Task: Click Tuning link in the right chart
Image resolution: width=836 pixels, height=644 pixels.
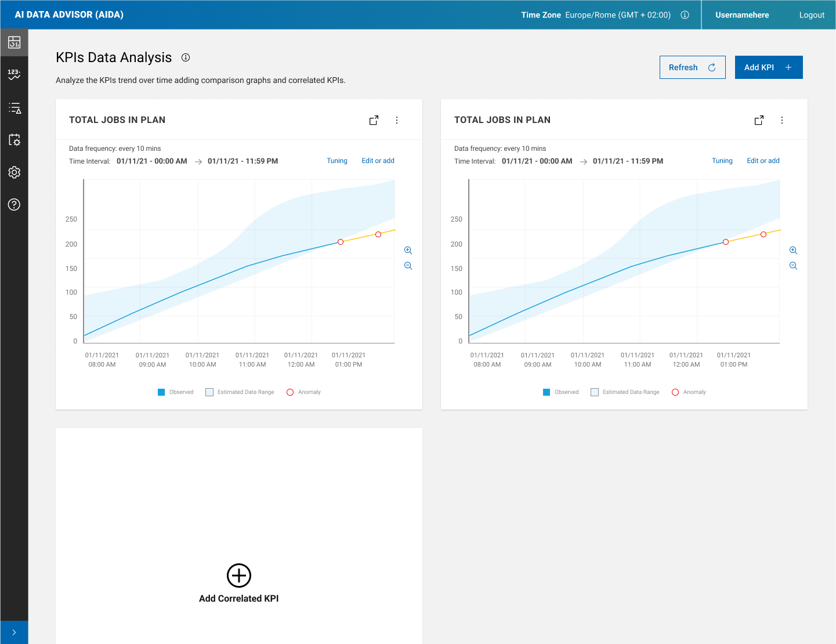Action: click(x=722, y=161)
